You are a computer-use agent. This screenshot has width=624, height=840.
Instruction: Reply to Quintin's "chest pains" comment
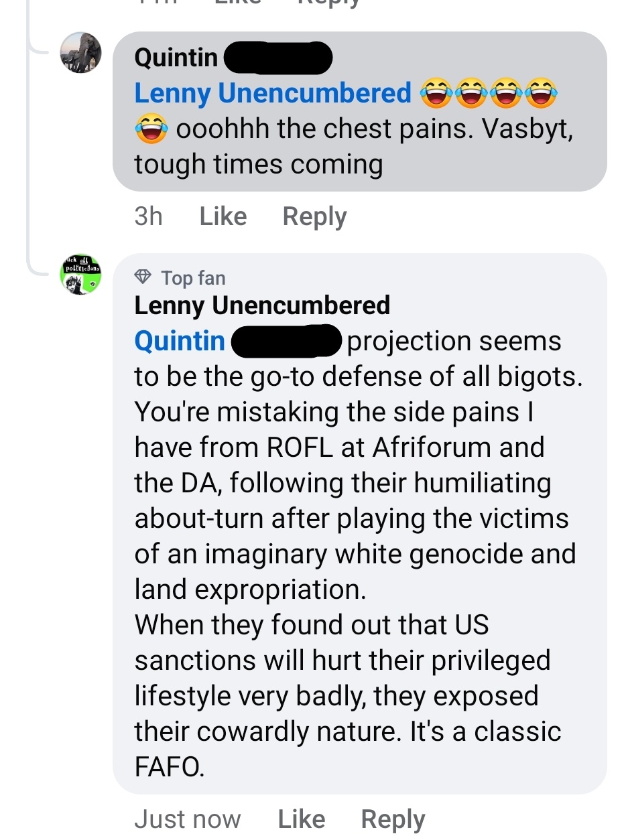(x=314, y=216)
